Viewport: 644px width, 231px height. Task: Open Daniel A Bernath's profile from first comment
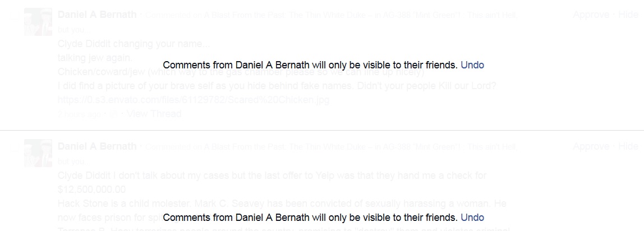pyautogui.click(x=96, y=15)
